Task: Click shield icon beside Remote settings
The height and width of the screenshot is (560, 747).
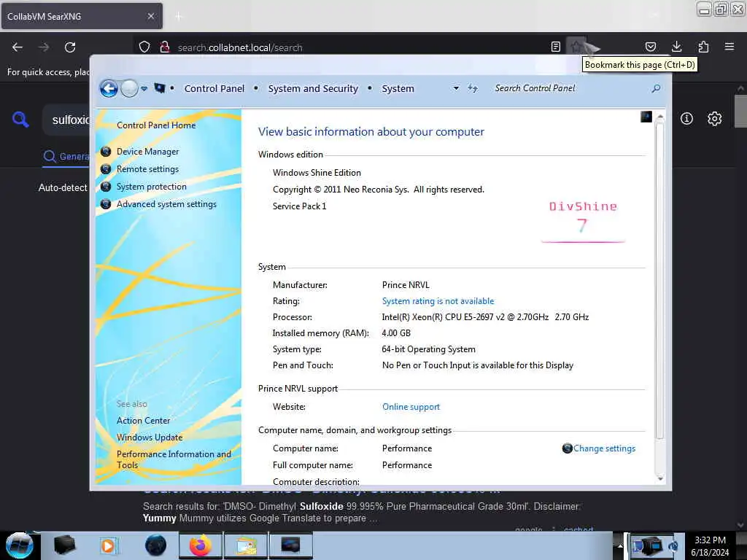Action: pos(106,169)
